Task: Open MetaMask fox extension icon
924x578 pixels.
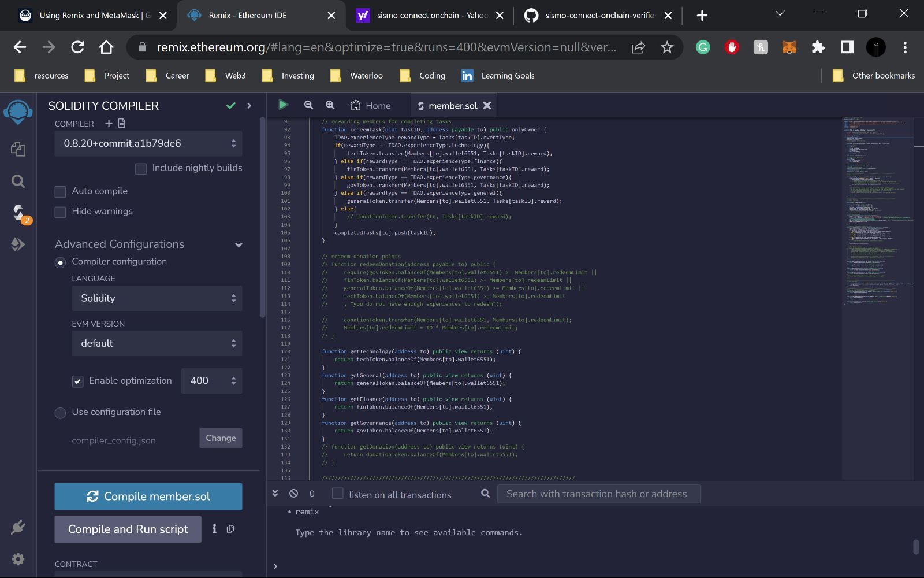Action: pyautogui.click(x=789, y=47)
